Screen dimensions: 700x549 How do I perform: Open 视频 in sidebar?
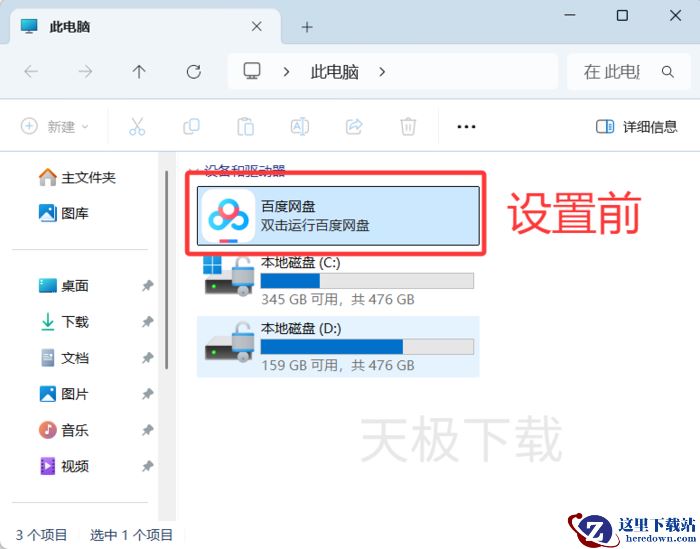[x=63, y=466]
